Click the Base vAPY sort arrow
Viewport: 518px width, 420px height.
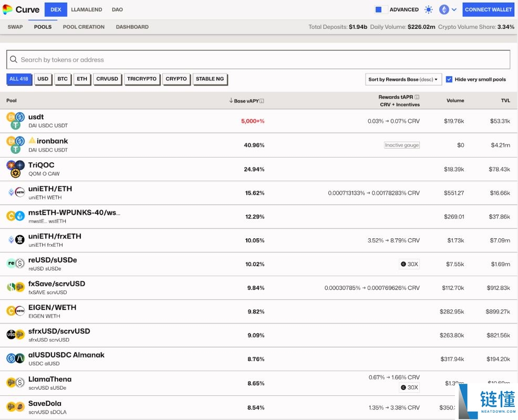point(231,100)
